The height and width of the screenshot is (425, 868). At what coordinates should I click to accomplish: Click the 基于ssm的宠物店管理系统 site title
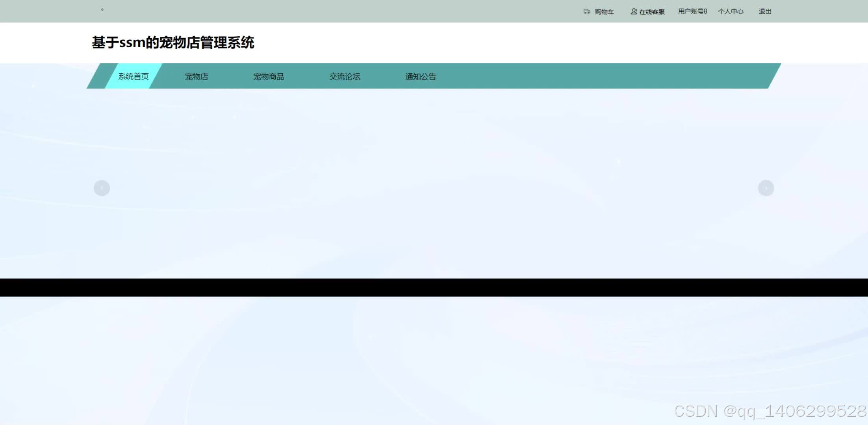tap(173, 42)
